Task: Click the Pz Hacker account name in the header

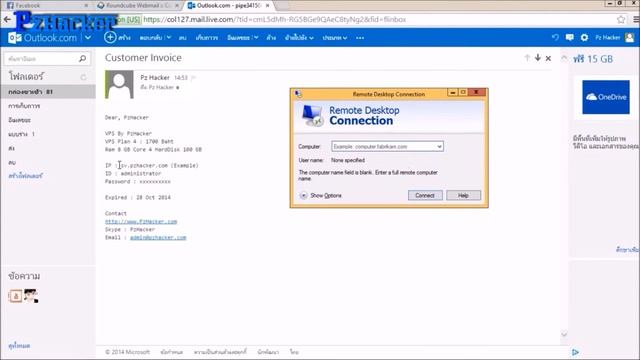Action: click(607, 38)
